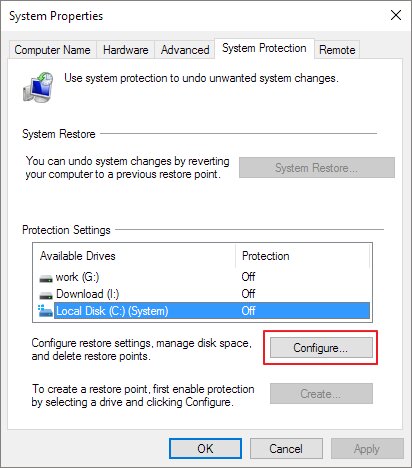
Task: Click the Create... restore point button
Action: (x=321, y=394)
